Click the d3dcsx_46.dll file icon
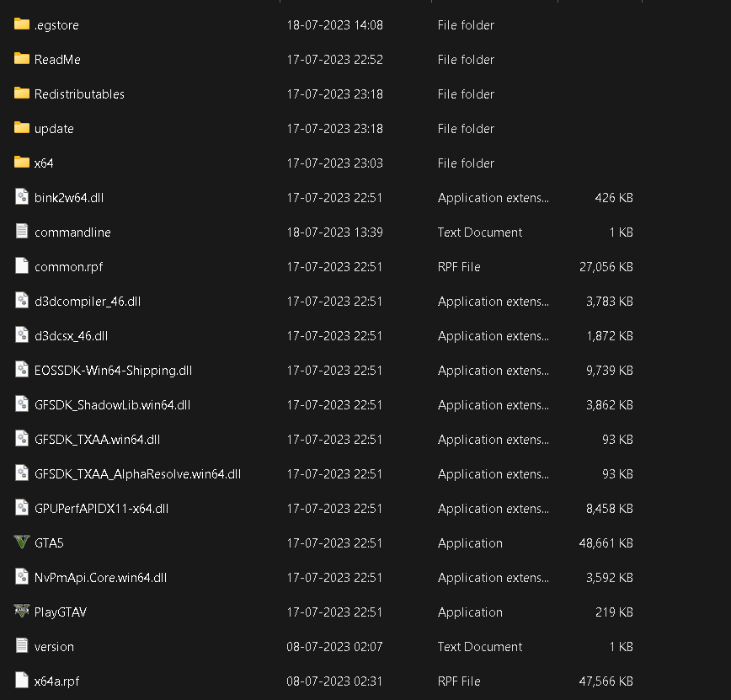 [x=21, y=334]
